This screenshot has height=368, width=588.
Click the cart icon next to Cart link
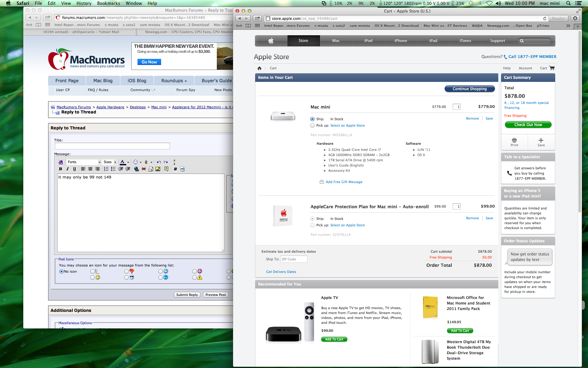(552, 68)
